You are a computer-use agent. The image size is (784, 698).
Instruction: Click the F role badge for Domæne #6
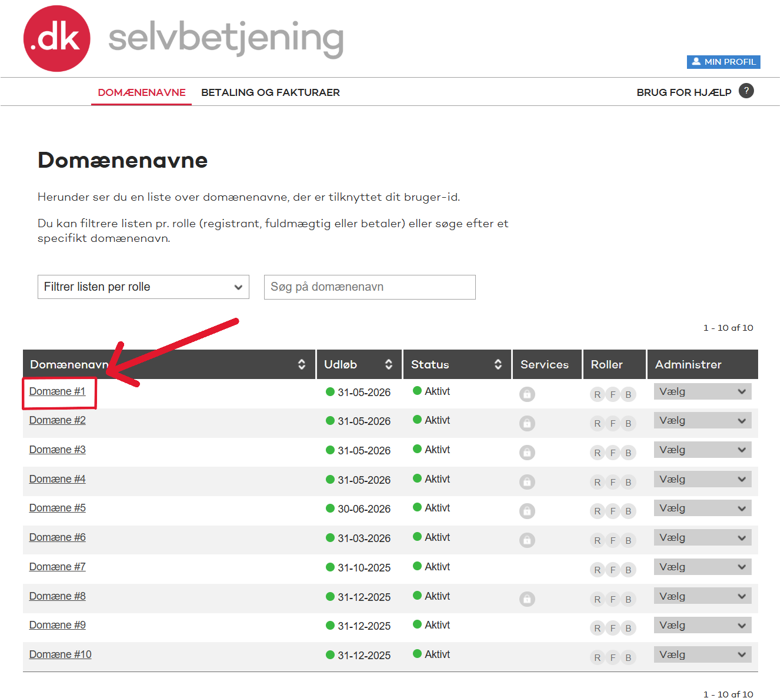point(613,540)
